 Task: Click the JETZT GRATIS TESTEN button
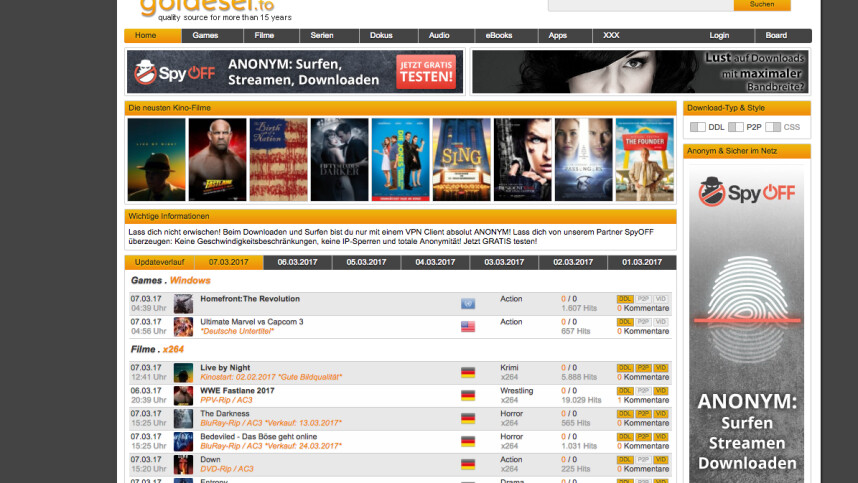coord(426,72)
